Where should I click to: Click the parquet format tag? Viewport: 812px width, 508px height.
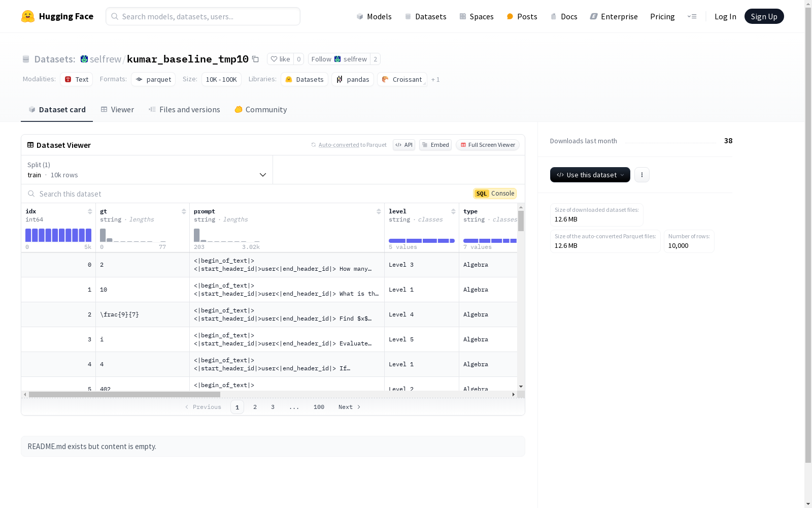[x=153, y=79]
